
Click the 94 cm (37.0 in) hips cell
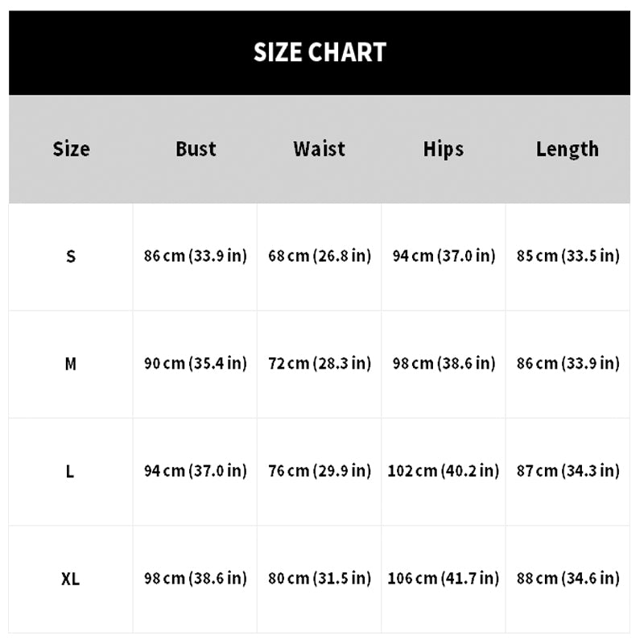tap(444, 256)
